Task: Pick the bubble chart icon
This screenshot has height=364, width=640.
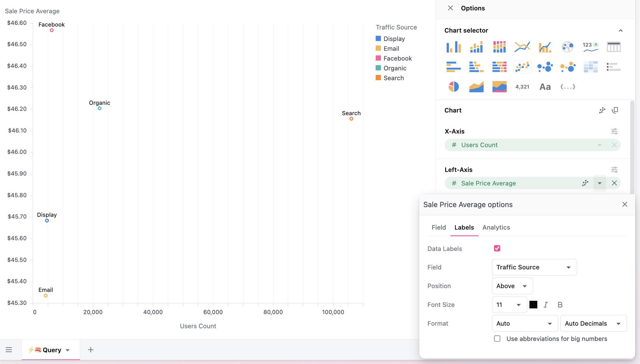Action: [545, 67]
